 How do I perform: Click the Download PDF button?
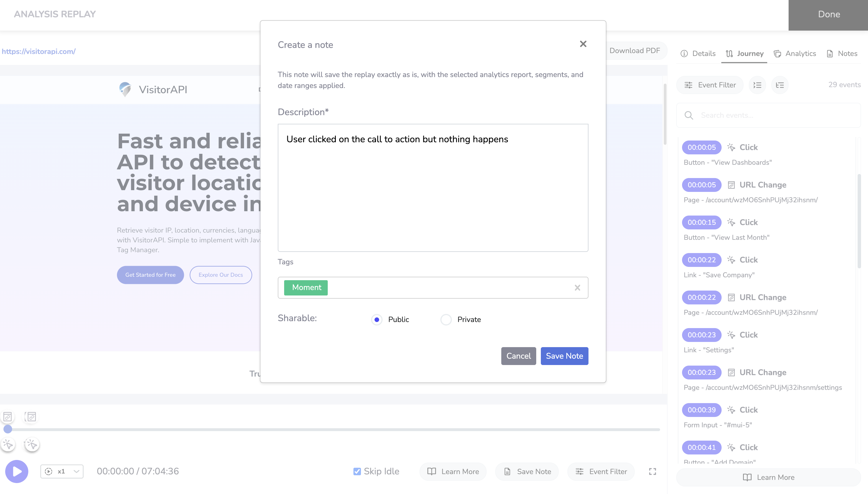point(635,50)
